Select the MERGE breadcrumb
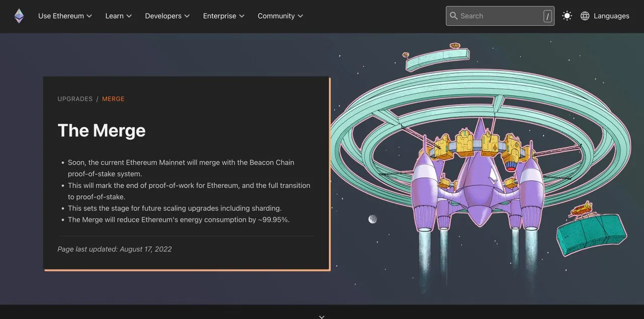Image resolution: width=644 pixels, height=319 pixels. coord(113,99)
